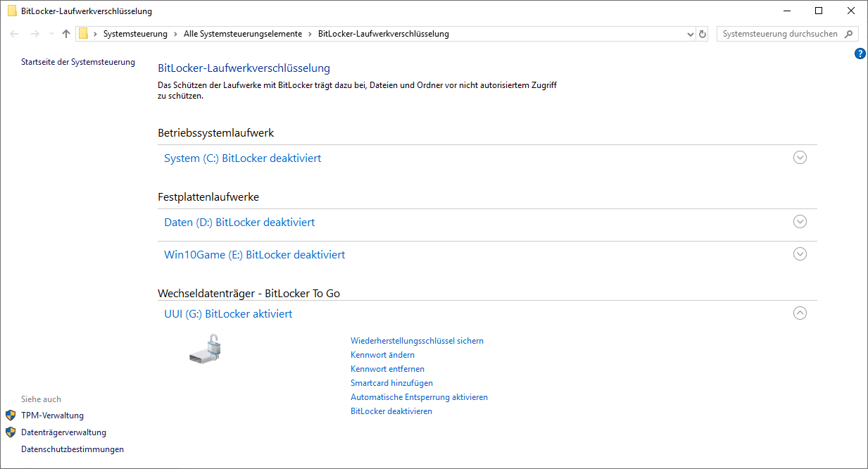Open Datenschutzbestimmungen link
The image size is (868, 469).
point(73,449)
